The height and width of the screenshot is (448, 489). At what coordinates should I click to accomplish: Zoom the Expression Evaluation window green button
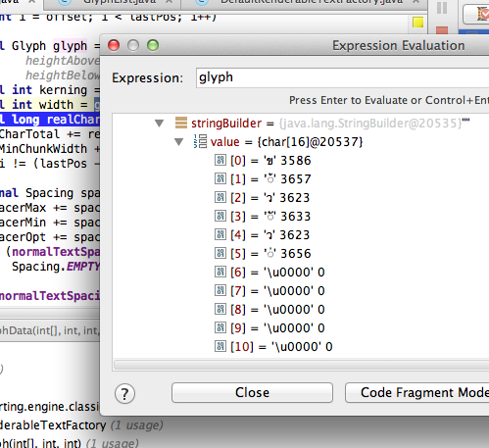coord(153,45)
